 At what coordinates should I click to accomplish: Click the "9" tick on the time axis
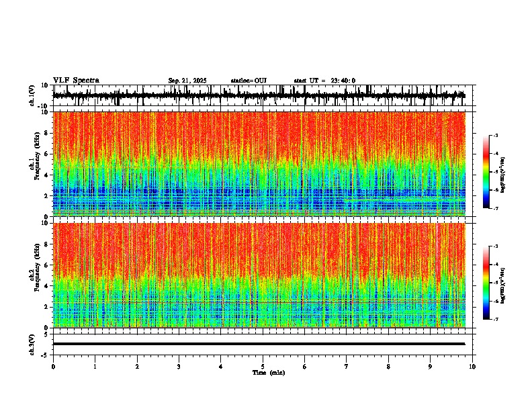click(x=430, y=367)
